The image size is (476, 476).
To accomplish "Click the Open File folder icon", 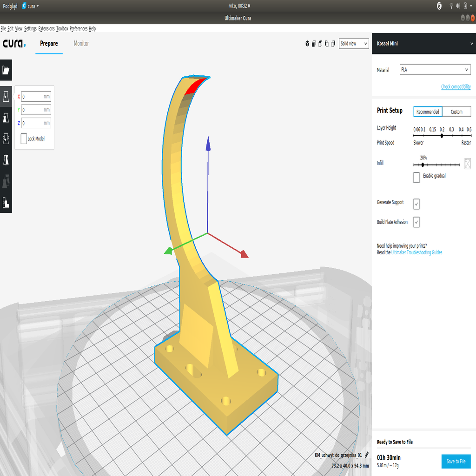I will point(6,70).
